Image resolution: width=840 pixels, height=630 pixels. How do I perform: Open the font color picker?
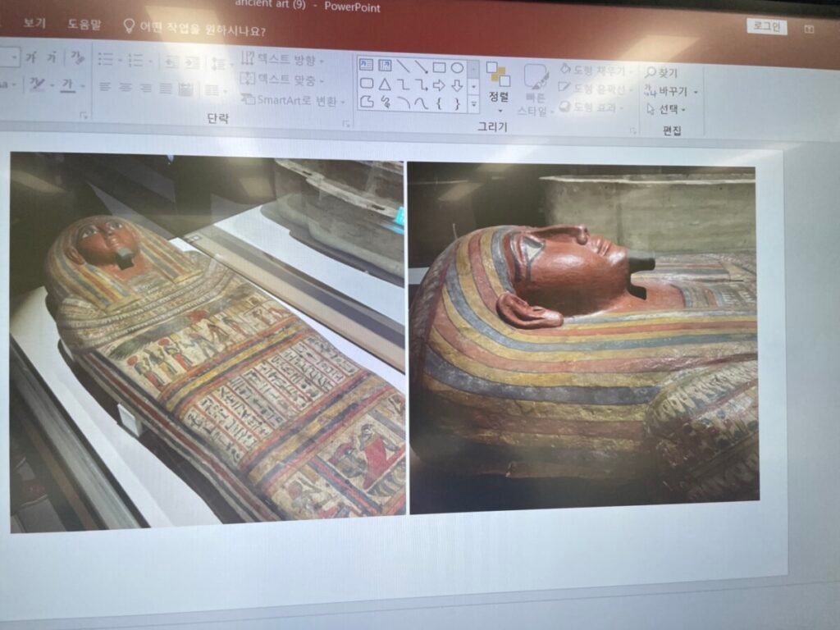67,86
